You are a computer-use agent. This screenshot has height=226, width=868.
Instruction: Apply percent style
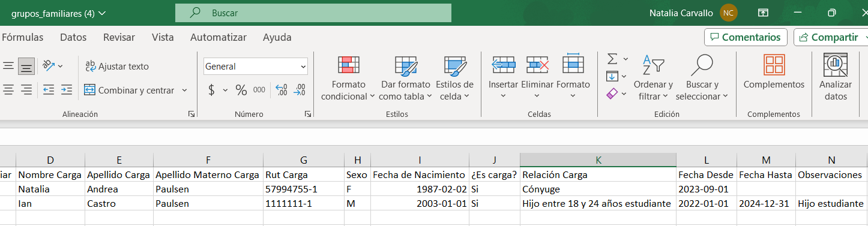click(241, 90)
